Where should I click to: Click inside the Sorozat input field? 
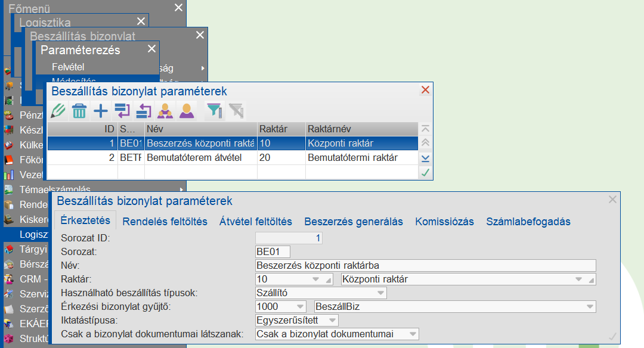pos(271,251)
